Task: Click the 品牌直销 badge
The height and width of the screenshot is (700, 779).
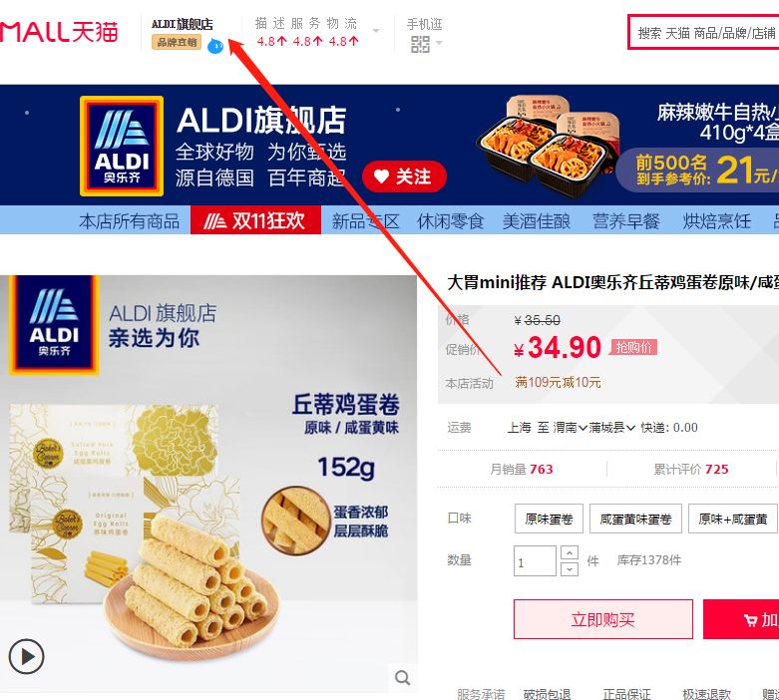Action: pyautogui.click(x=177, y=42)
